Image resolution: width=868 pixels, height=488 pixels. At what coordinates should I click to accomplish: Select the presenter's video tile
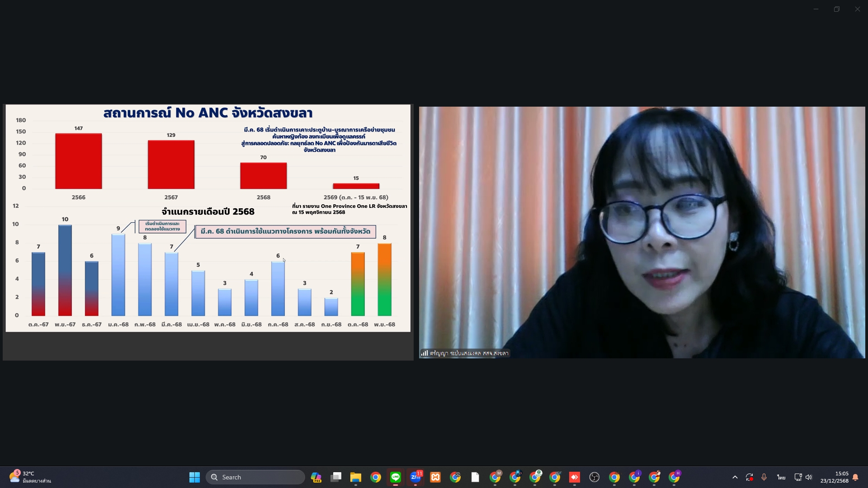coord(642,232)
